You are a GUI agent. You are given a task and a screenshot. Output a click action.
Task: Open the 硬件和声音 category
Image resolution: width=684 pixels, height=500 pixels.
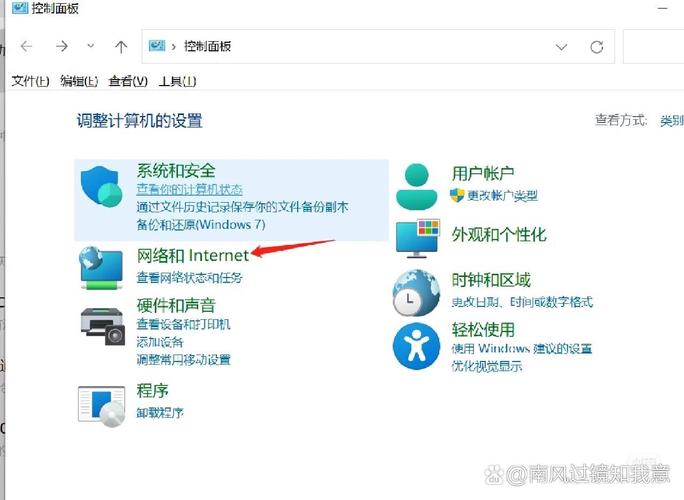coord(176,305)
